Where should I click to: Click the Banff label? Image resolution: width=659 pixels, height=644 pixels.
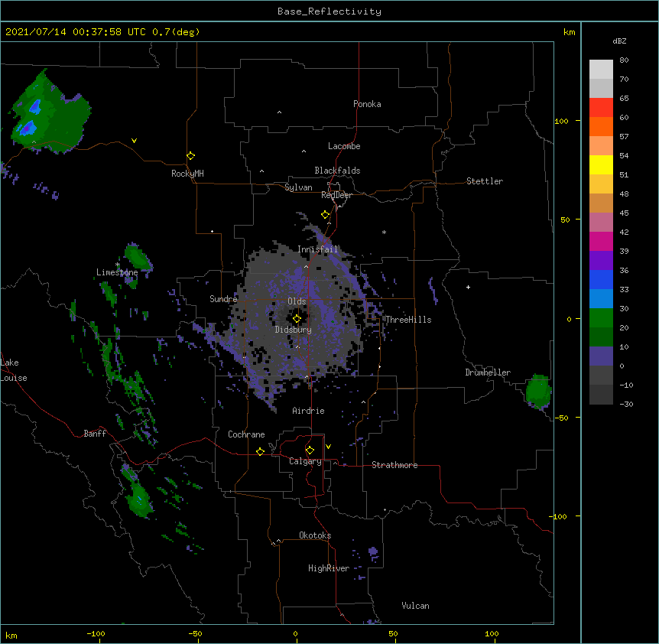95,434
